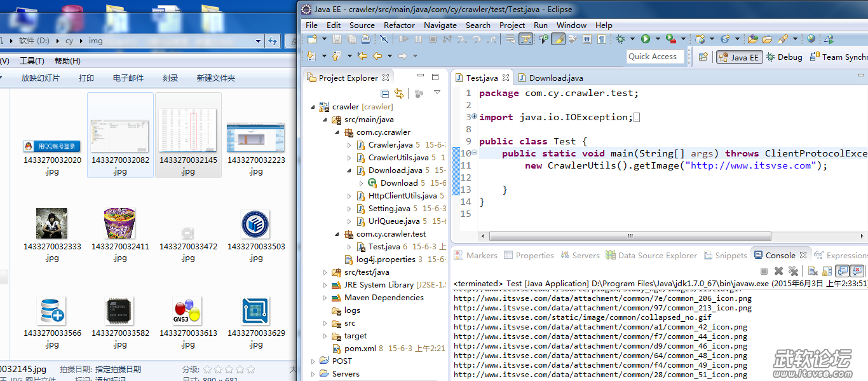Image resolution: width=868 pixels, height=381 pixels.
Task: Switch to the Download.java editor tab
Action: (550, 78)
